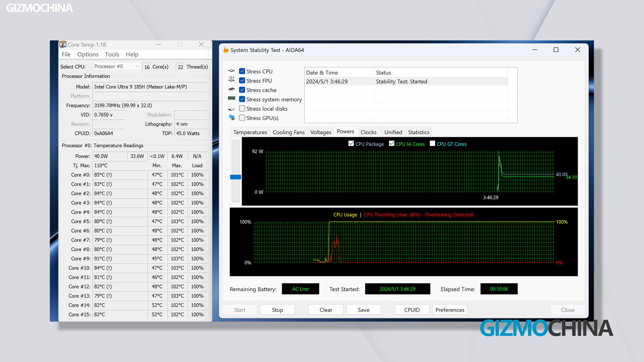The height and width of the screenshot is (362, 644).
Task: Click the Frequency value 3199.70MHz field
Action: click(x=150, y=105)
